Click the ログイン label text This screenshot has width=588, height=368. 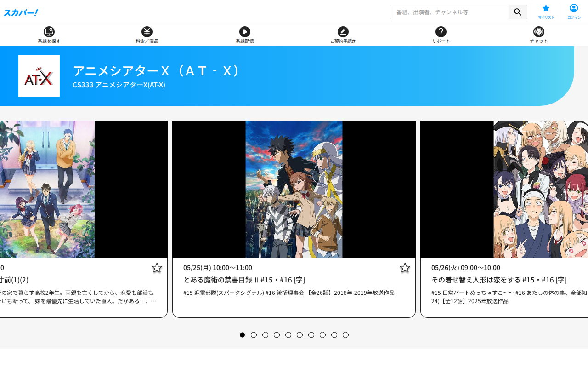(x=574, y=17)
